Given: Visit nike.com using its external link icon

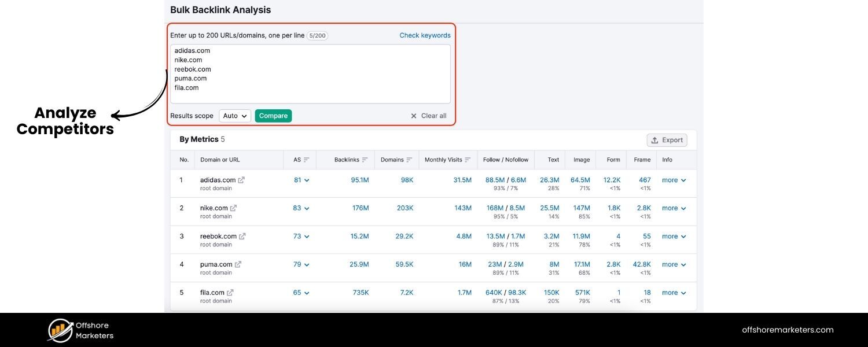Looking at the screenshot, I should pyautogui.click(x=234, y=207).
